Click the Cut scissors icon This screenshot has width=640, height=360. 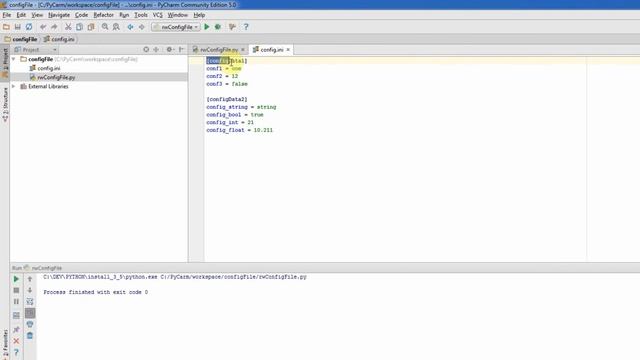[68, 27]
